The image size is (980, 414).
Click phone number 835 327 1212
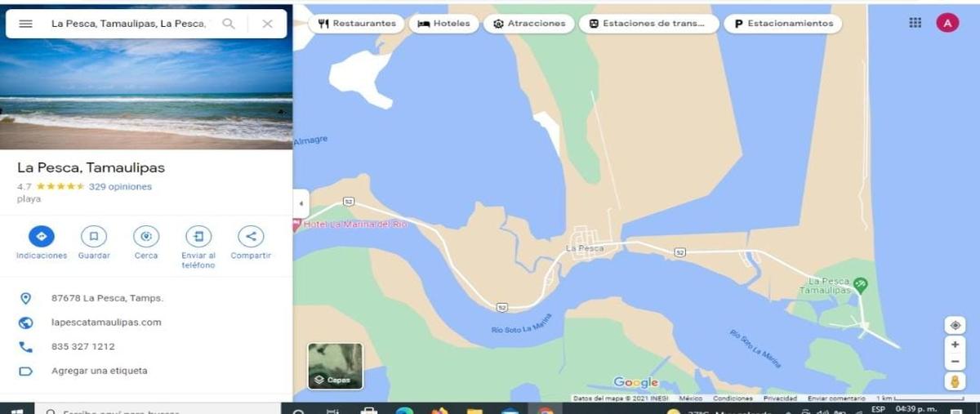coord(82,346)
